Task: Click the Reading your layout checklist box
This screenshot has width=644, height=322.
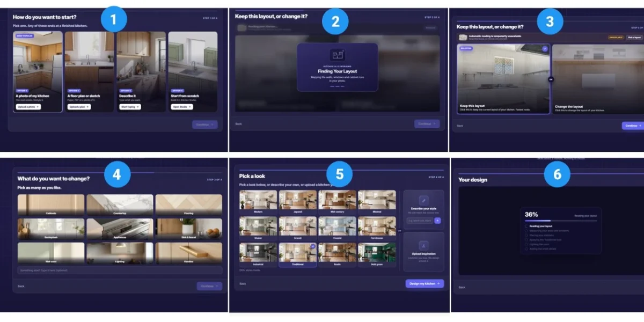Action: [526, 226]
